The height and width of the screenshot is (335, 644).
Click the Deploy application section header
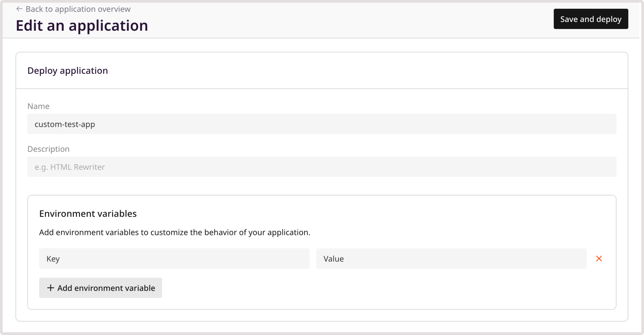tap(68, 71)
